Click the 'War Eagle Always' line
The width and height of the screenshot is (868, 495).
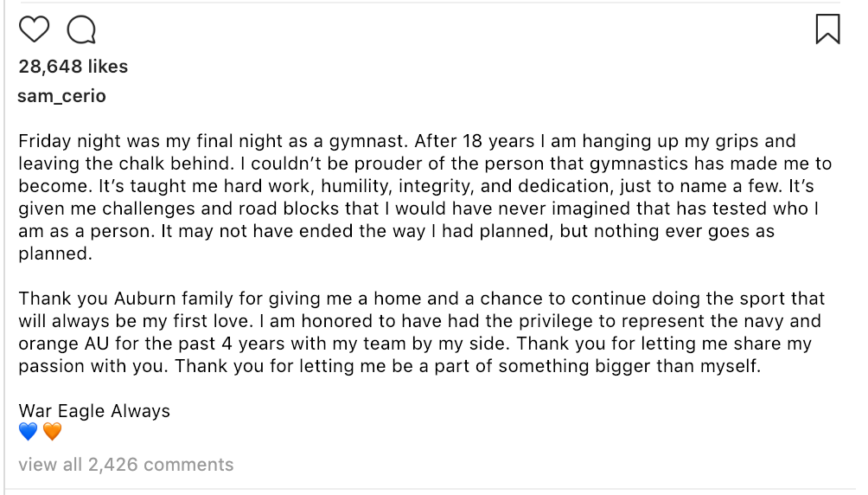pyautogui.click(x=94, y=411)
